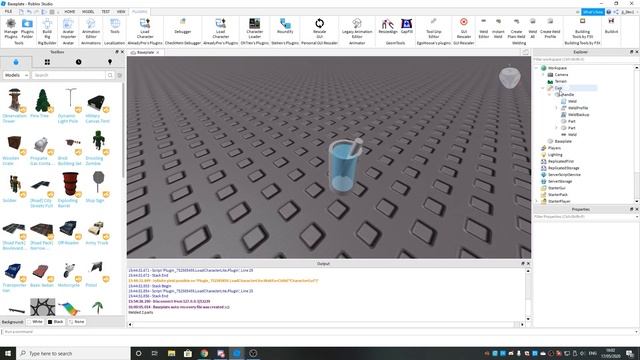Screen dimensions: 640x360
Task: Switch Toolbox to the Inventory grid tab
Action: click(47, 62)
